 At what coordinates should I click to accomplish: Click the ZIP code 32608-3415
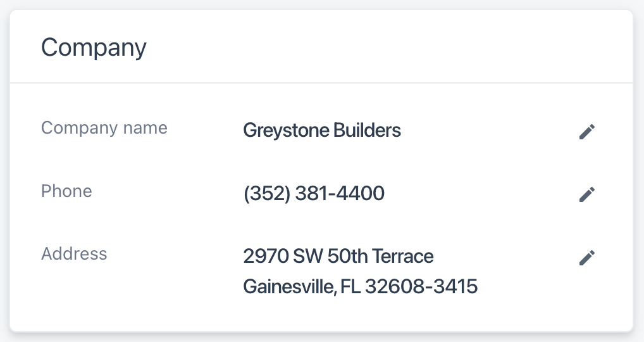(421, 287)
